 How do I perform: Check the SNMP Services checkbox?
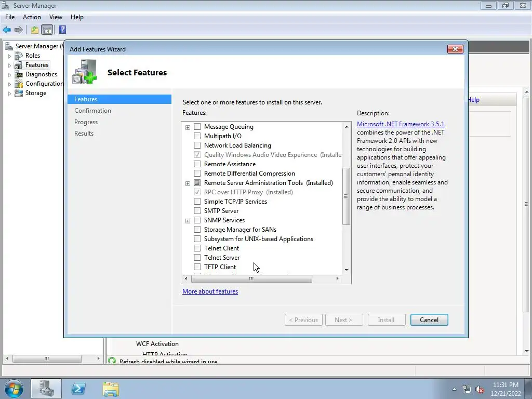[197, 220]
